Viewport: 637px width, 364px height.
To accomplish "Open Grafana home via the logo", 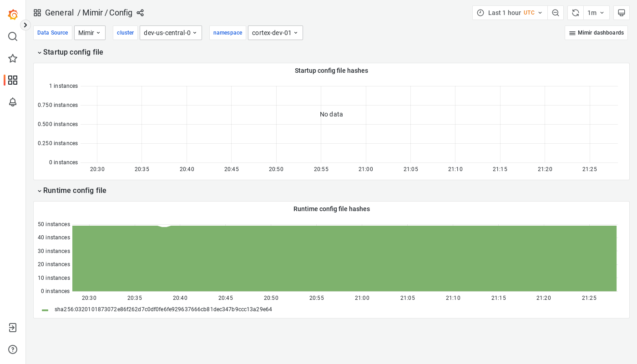I will (x=13, y=15).
